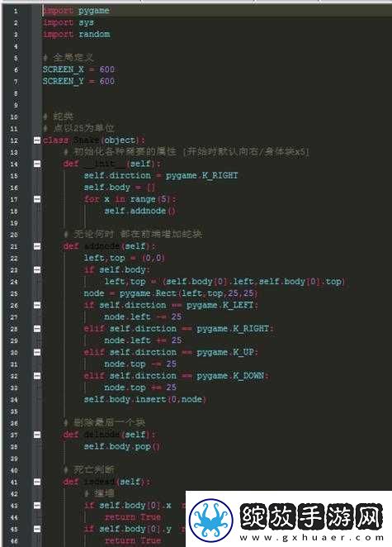Click the 'node.top += 25' line
This screenshot has height=547, width=392.
tap(140, 388)
